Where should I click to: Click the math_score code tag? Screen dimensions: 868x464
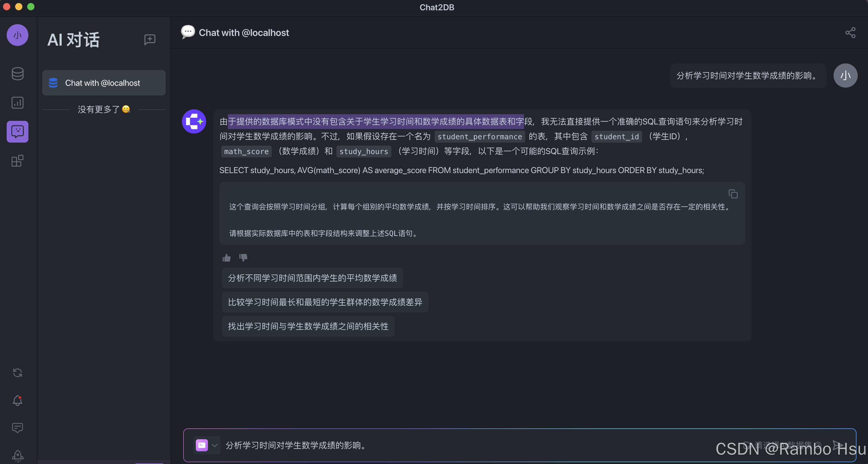pos(246,152)
